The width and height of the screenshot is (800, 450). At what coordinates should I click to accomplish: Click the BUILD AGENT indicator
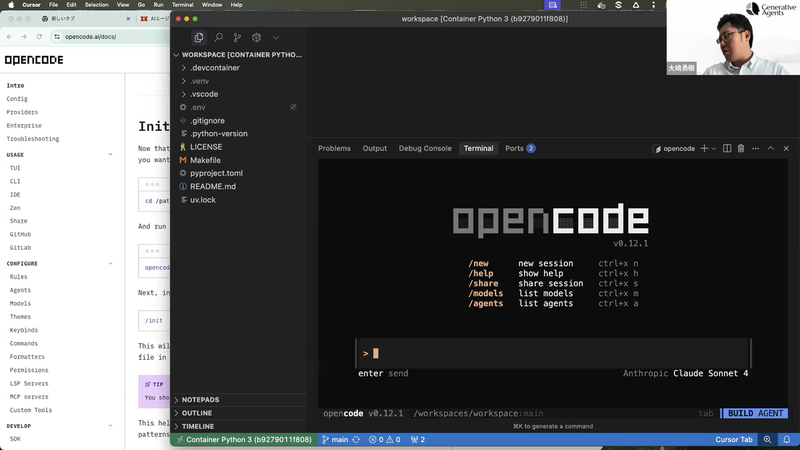755,413
